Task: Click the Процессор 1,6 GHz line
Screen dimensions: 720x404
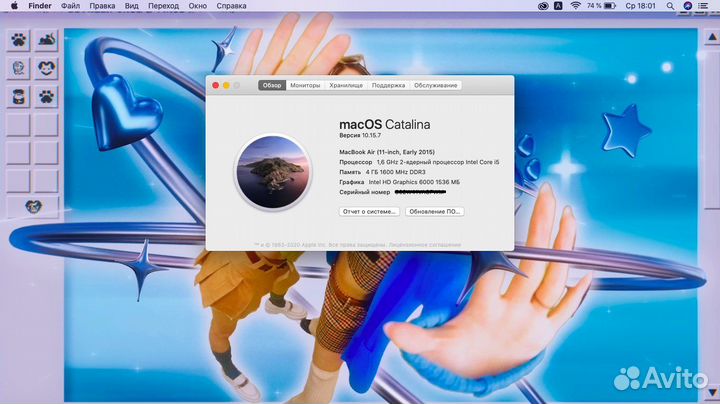Action: click(419, 162)
